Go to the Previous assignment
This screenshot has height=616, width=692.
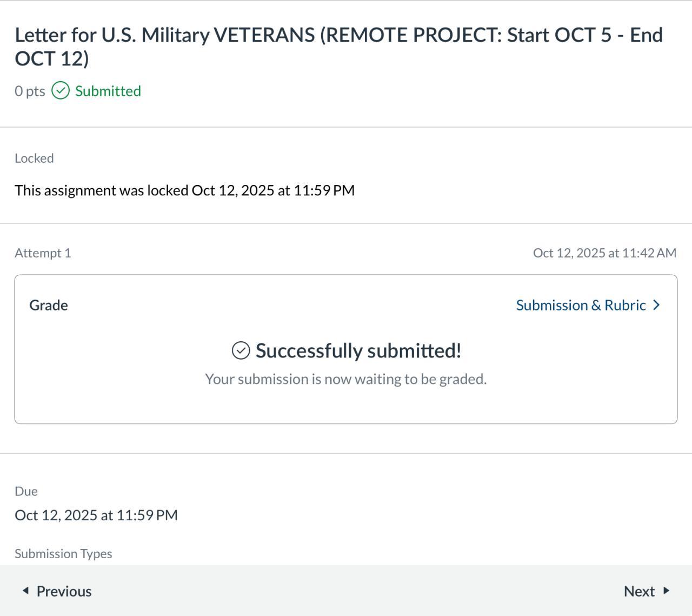point(63,591)
